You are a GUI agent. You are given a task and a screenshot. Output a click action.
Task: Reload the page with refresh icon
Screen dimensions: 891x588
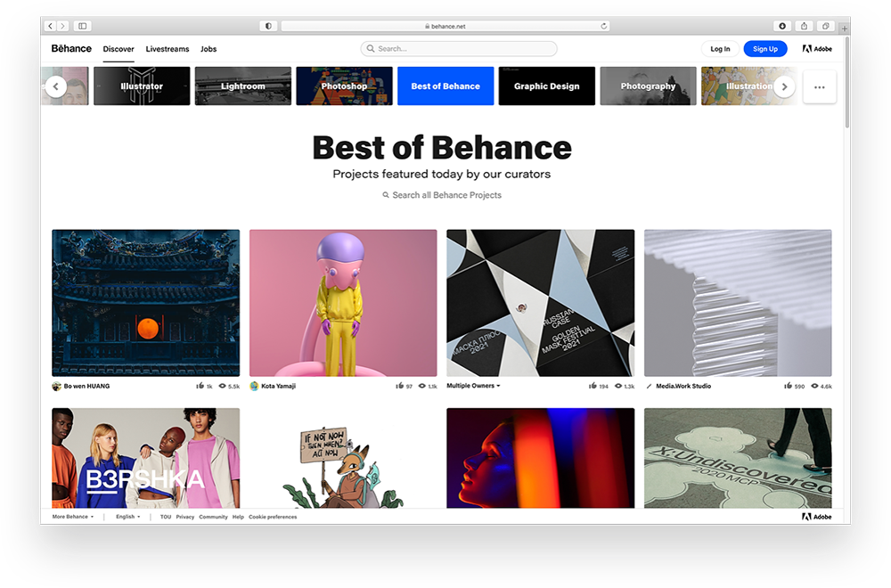[603, 26]
